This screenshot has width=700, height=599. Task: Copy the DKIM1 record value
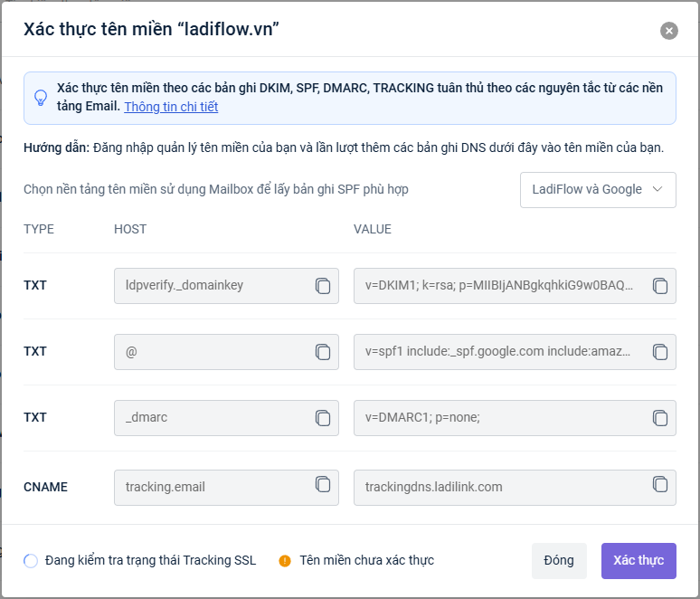coord(660,286)
